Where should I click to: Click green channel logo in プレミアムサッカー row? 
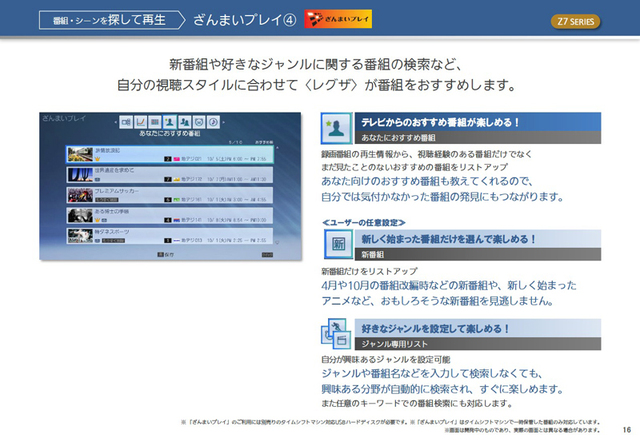(x=177, y=200)
